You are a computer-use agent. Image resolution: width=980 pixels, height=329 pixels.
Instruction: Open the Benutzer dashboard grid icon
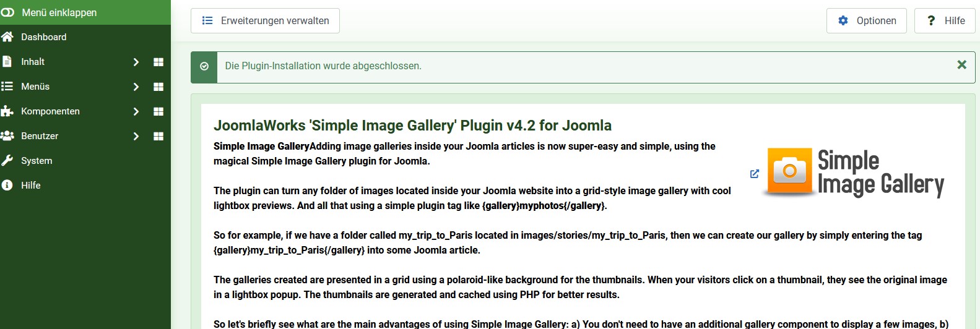(x=158, y=136)
